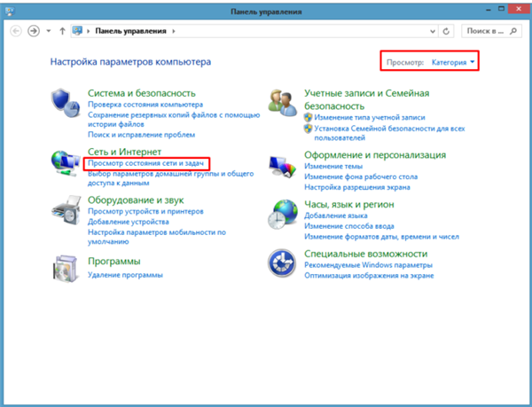The height and width of the screenshot is (407, 532).
Task: Open Сеть и Интернет category
Action: [x=124, y=152]
